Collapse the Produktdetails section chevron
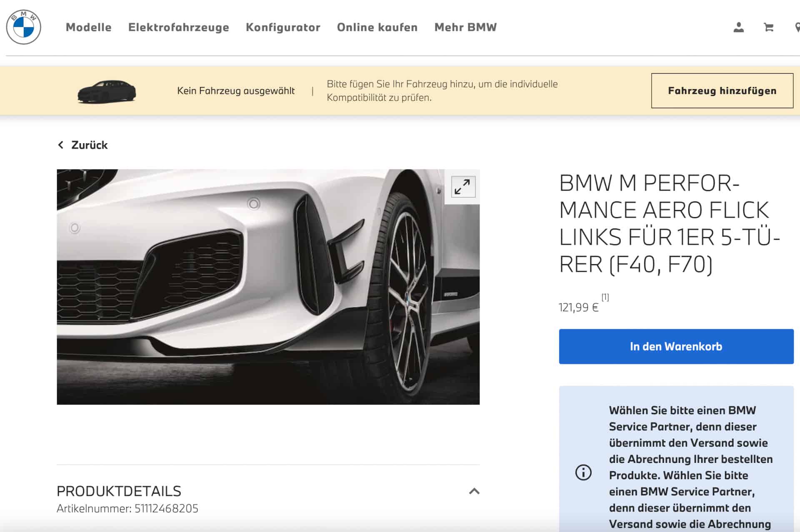Screen dimensions: 800x532 click(x=474, y=491)
